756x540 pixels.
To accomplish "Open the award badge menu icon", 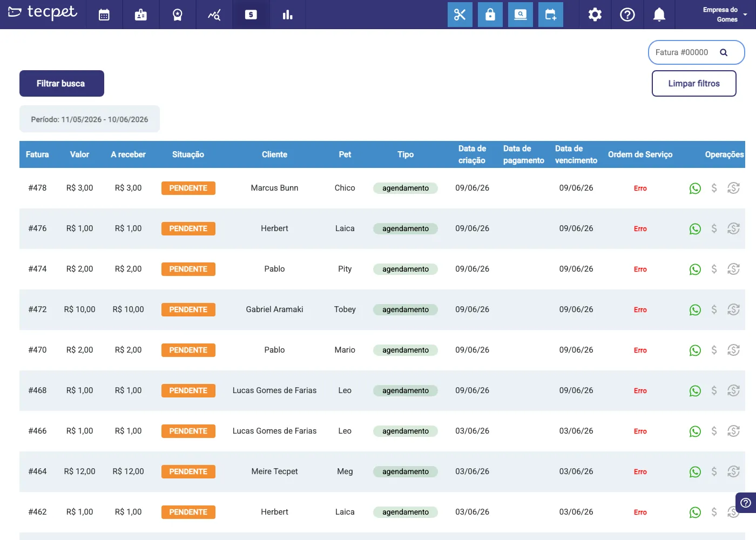I will tap(177, 15).
